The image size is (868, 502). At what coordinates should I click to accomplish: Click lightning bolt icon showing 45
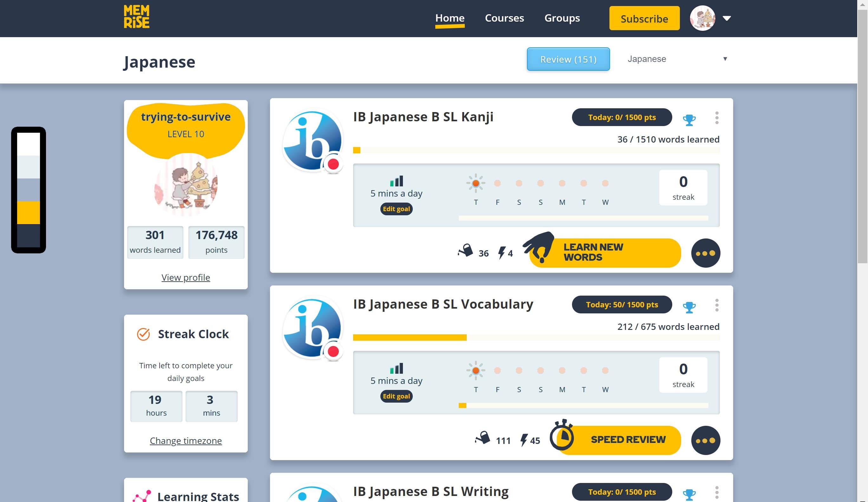click(x=523, y=440)
